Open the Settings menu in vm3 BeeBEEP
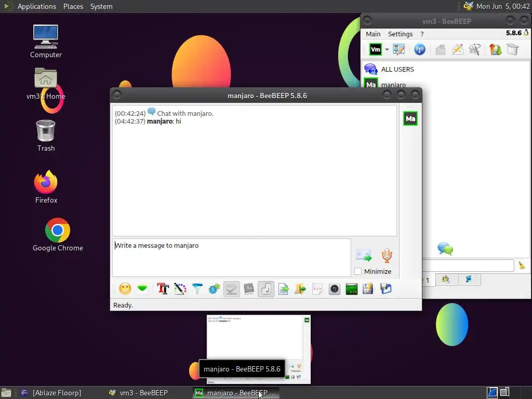 pyautogui.click(x=401, y=34)
